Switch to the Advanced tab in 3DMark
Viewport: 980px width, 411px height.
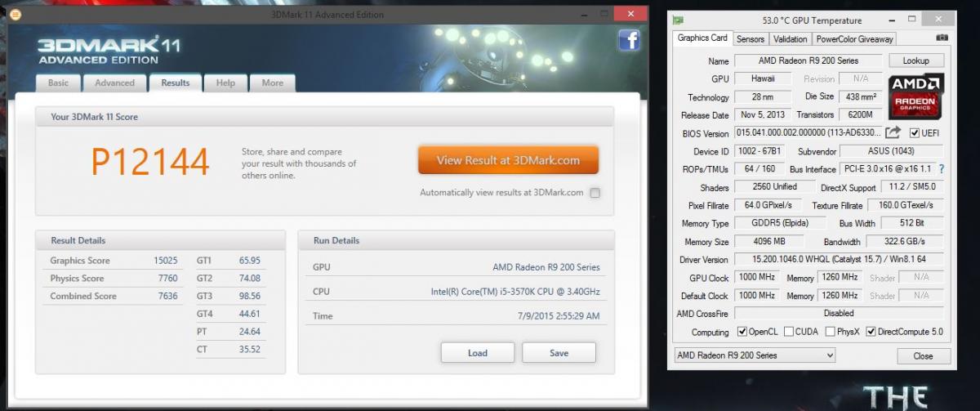pyautogui.click(x=114, y=83)
